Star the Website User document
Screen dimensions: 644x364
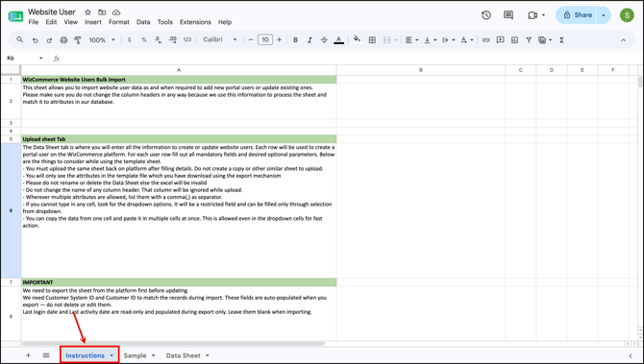pos(87,12)
